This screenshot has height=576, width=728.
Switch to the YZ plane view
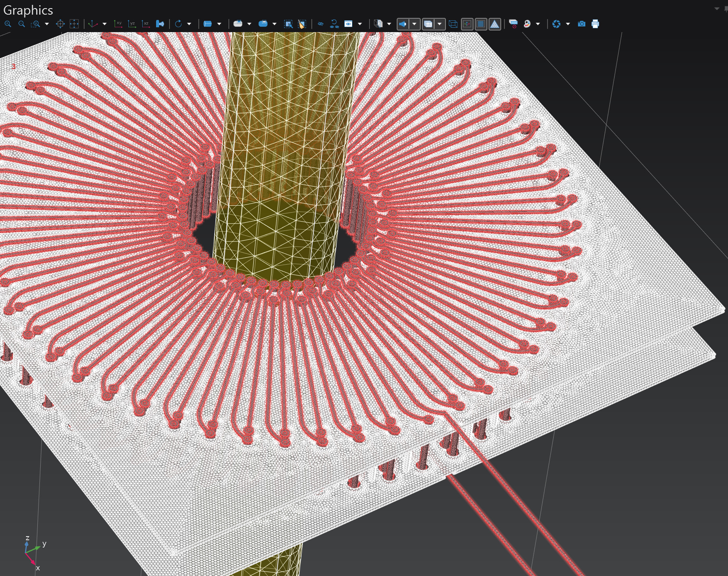click(x=132, y=24)
